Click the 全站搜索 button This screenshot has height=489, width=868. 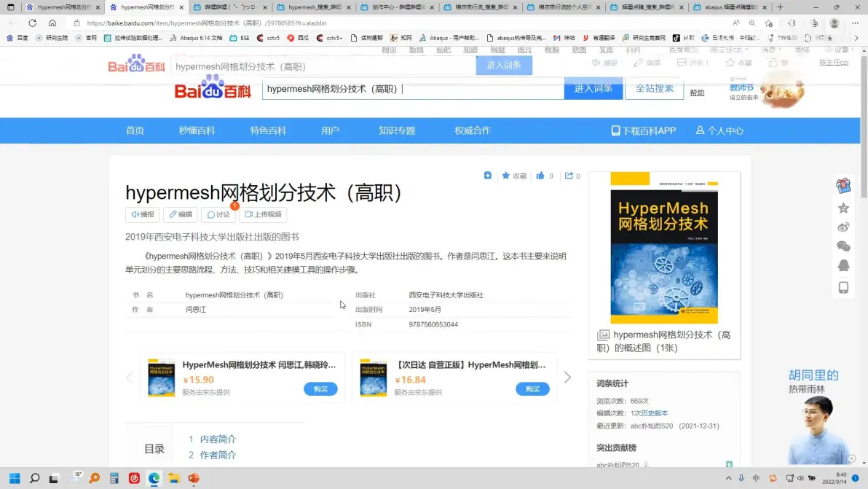pos(655,89)
